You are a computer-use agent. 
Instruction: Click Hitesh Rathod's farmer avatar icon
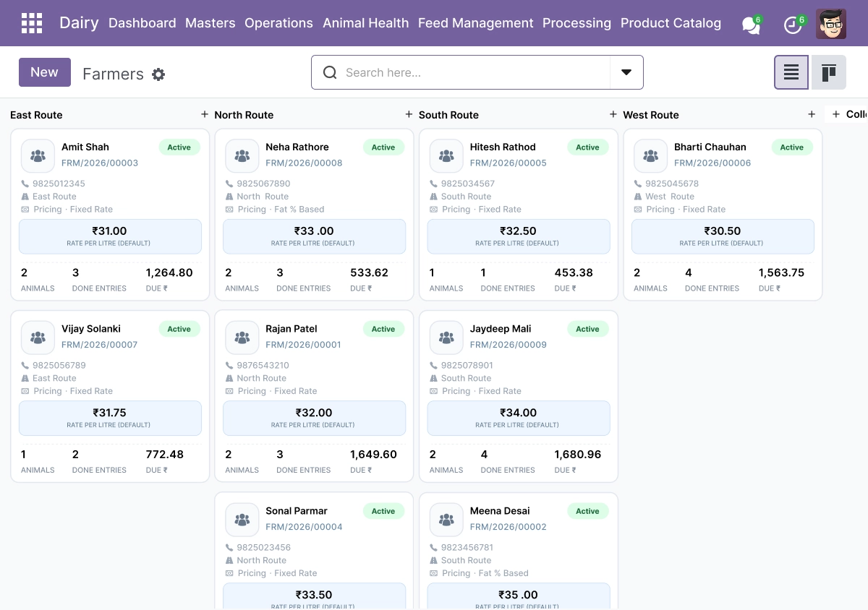click(447, 156)
